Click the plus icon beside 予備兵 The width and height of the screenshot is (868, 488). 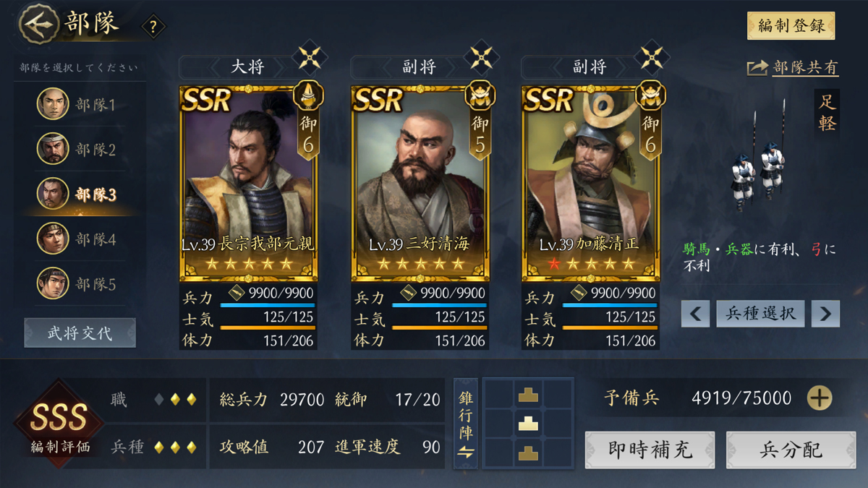coord(820,398)
